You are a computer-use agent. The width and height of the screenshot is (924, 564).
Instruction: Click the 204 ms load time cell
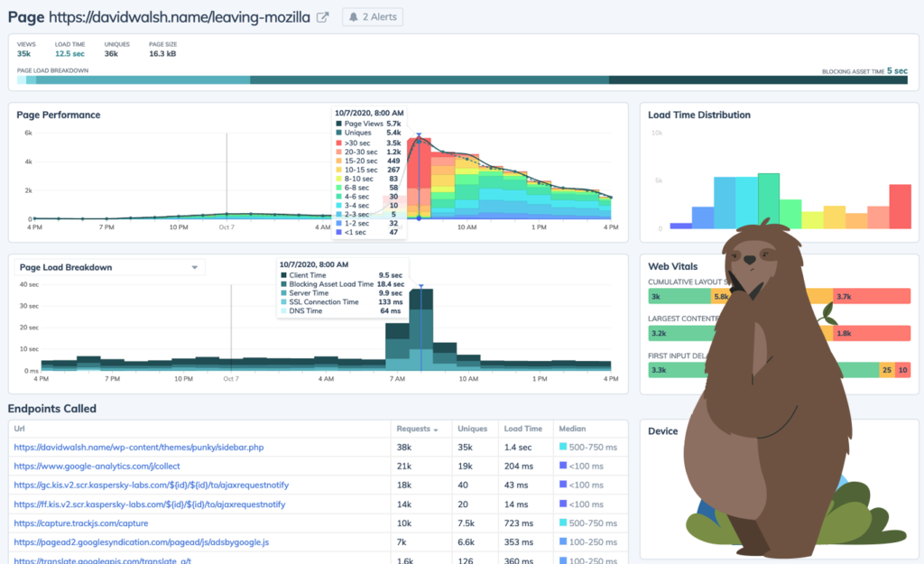[x=519, y=467]
